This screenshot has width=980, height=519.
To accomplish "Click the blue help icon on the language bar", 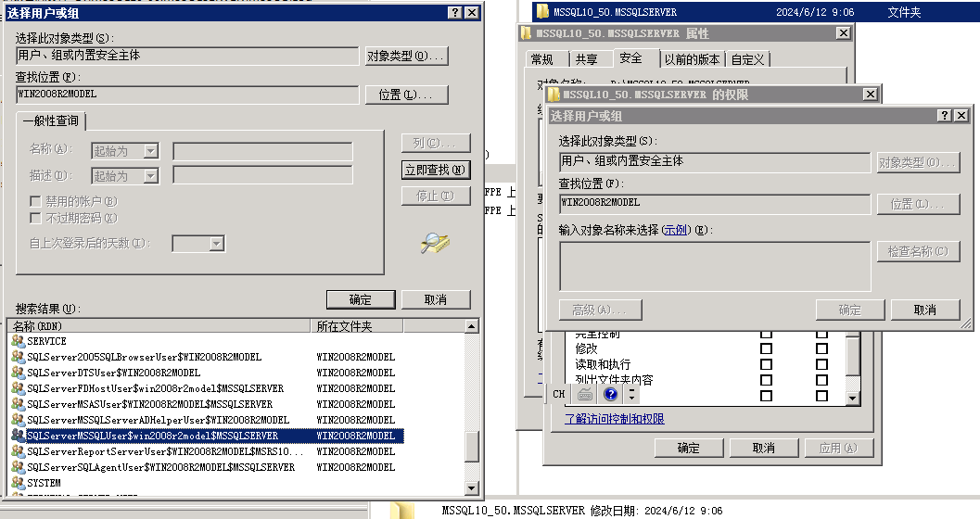I will (611, 394).
